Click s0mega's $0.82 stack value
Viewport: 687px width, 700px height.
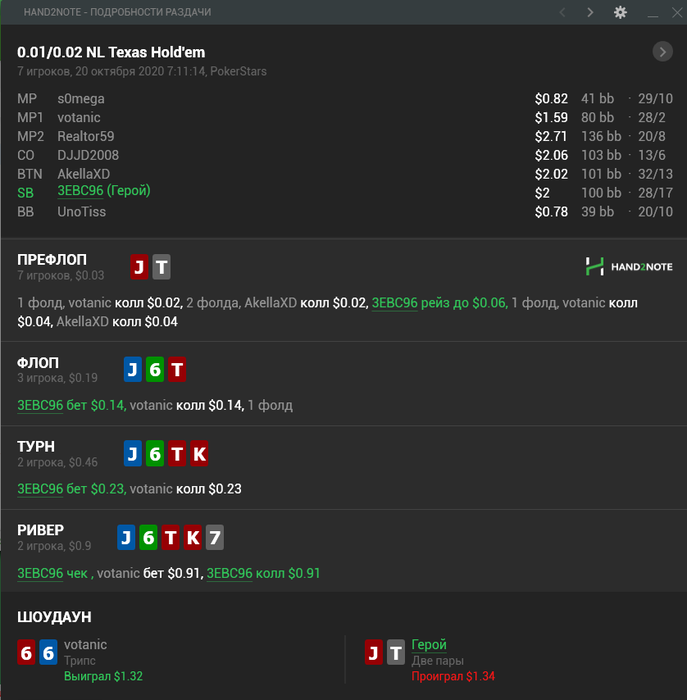[x=551, y=98]
